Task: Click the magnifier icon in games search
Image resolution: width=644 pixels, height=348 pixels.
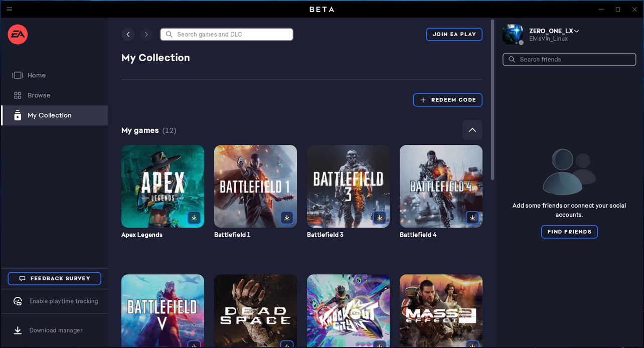Action: pyautogui.click(x=169, y=35)
